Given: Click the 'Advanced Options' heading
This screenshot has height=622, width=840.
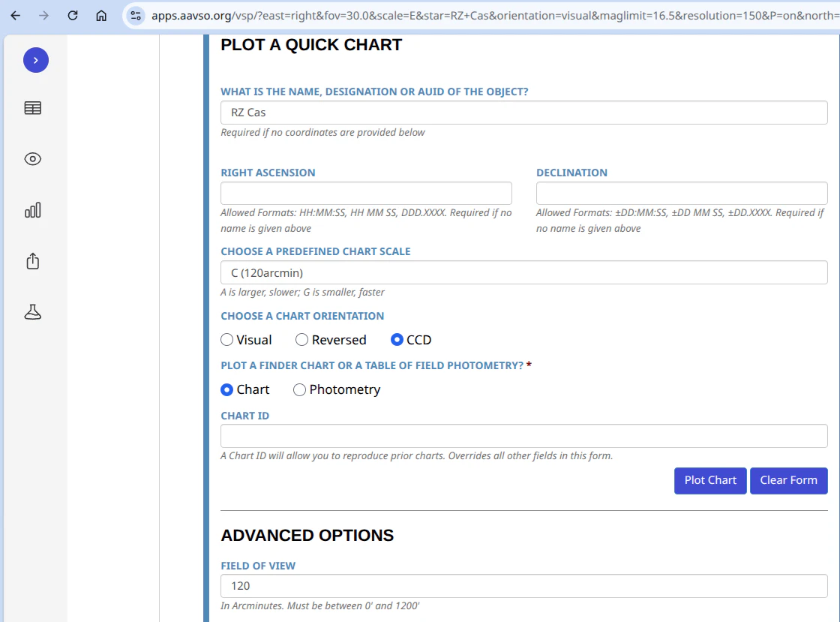Looking at the screenshot, I should coord(307,535).
